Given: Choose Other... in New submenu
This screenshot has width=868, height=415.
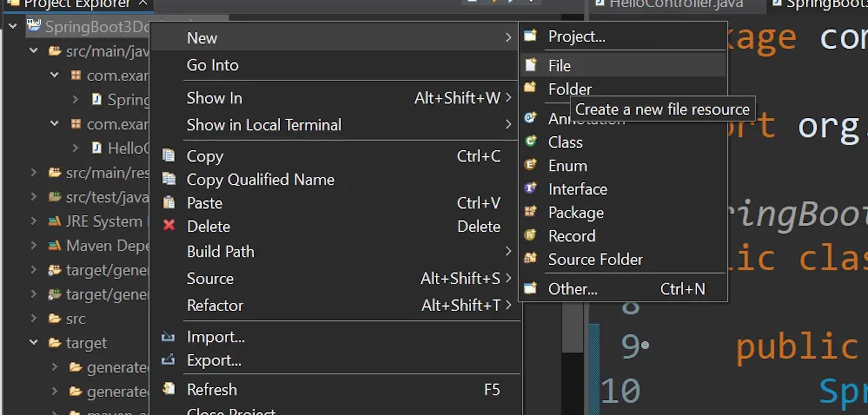Looking at the screenshot, I should click(x=573, y=289).
